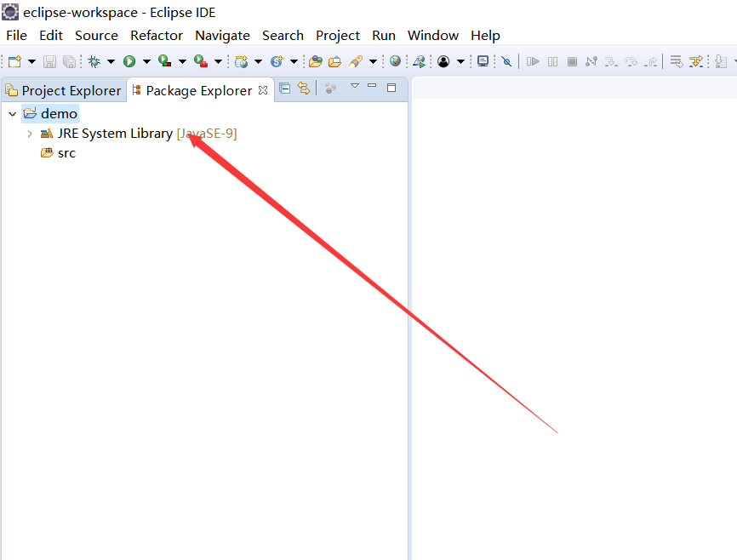The image size is (737, 560).
Task: Click the Save toolbar icon
Action: [x=50, y=61]
